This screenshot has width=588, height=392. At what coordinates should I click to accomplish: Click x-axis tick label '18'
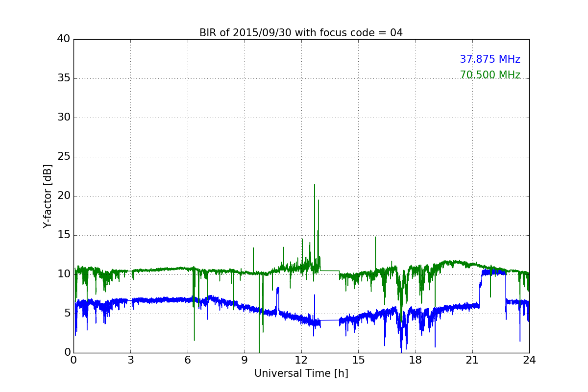click(x=416, y=360)
